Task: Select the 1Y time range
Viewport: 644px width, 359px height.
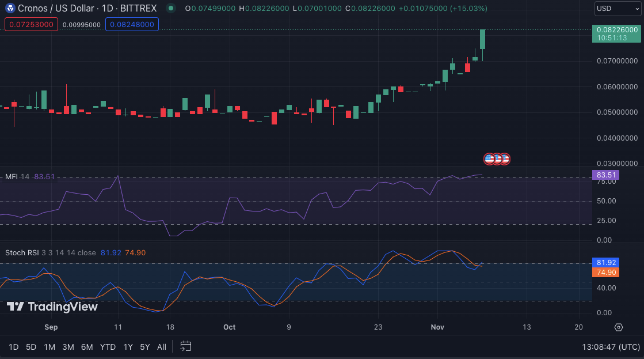Action: (128, 347)
